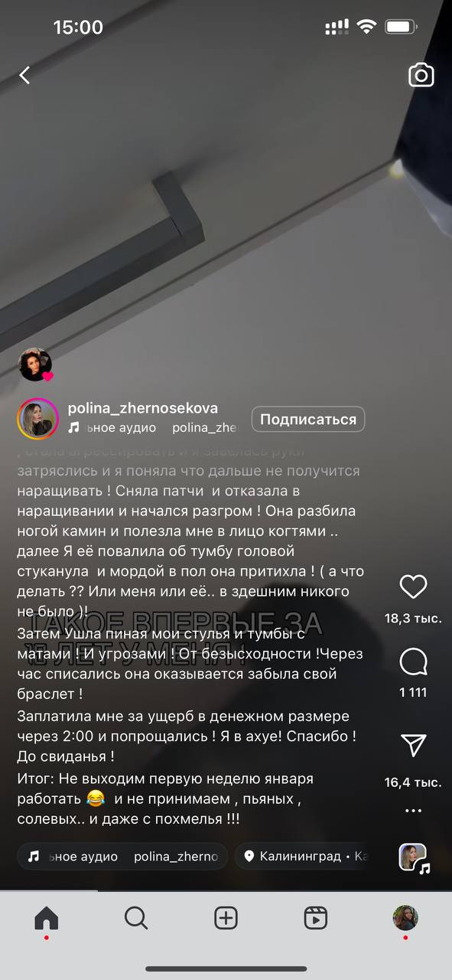Create new post with plus icon
This screenshot has width=452, height=980.
(x=226, y=917)
